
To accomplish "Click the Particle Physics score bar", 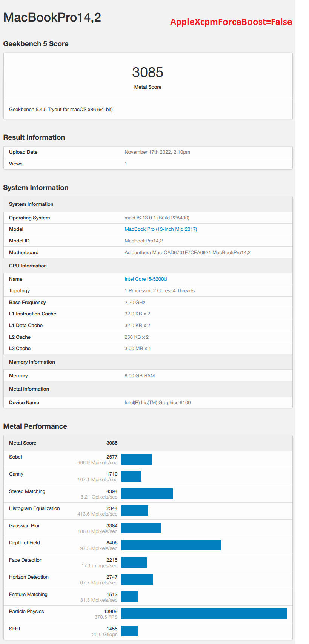I will [204, 614].
